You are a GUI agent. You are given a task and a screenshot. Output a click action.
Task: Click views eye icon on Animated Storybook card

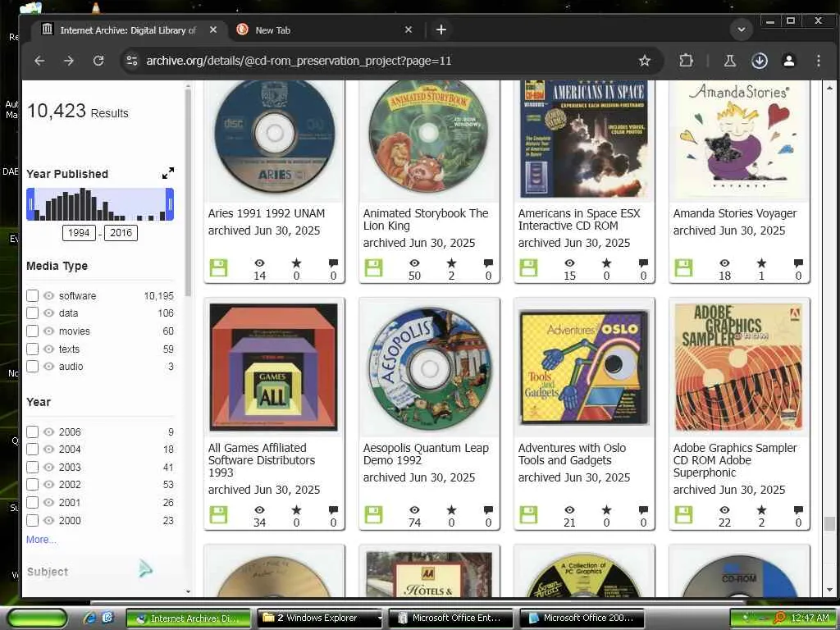(414, 263)
